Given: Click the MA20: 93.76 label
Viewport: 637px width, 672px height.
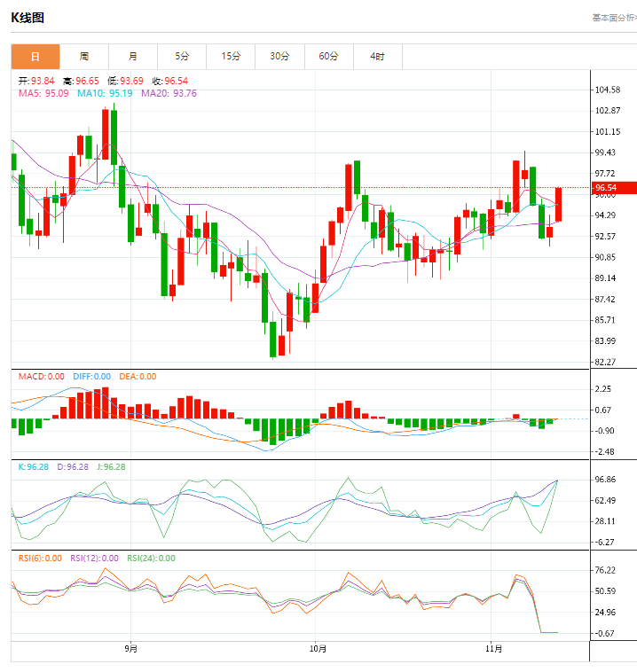Looking at the screenshot, I should pos(169,93).
